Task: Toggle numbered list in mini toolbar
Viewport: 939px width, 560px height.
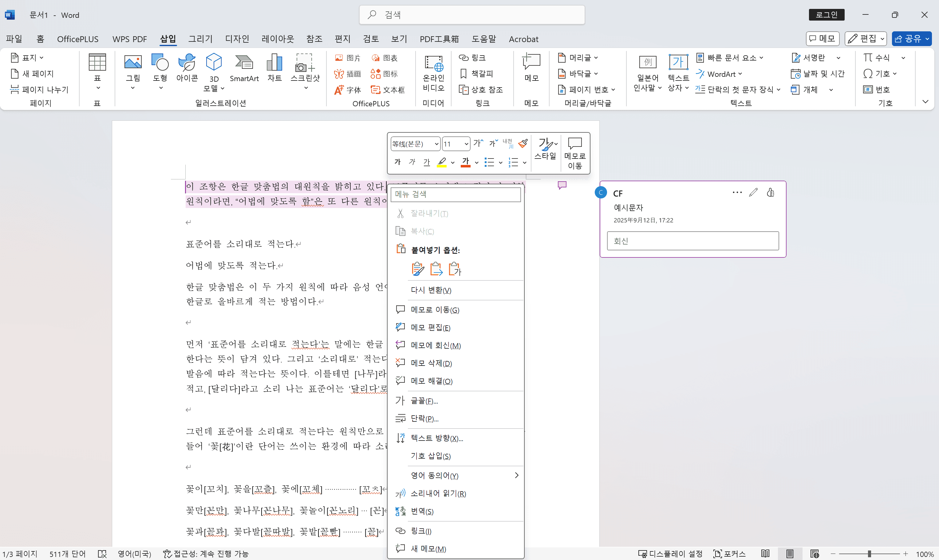Action: (x=513, y=162)
